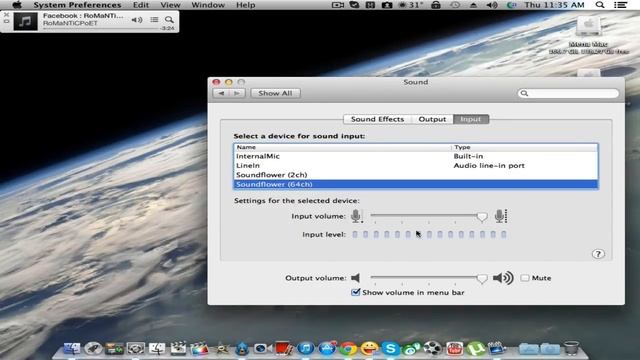Click the forward arrow in Sound window

point(237,93)
